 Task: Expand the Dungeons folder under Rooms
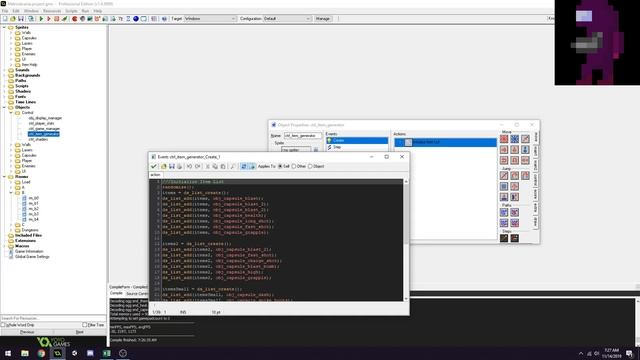coord(11,230)
